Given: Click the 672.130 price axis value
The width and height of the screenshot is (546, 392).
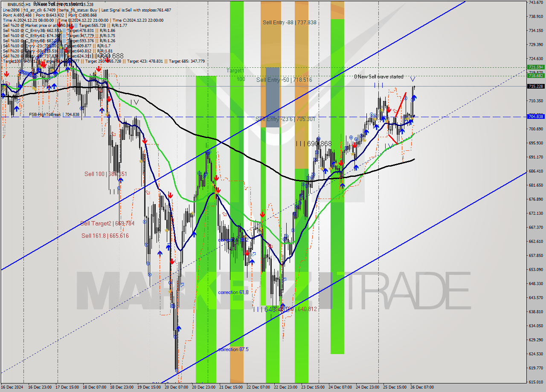Looking at the screenshot, I should (536, 213).
